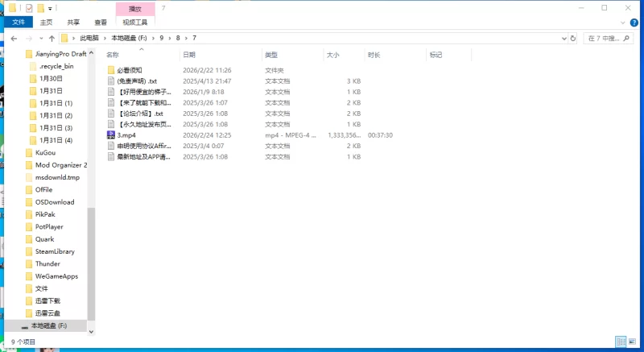The image size is (644, 352).
Task: Select KuGou folder in navigation tree
Action: coord(40,152)
